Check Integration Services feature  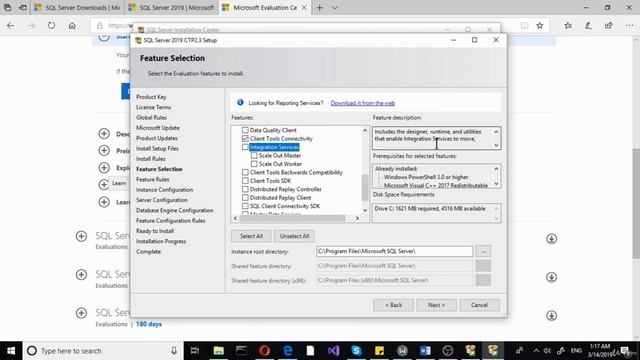coord(245,147)
